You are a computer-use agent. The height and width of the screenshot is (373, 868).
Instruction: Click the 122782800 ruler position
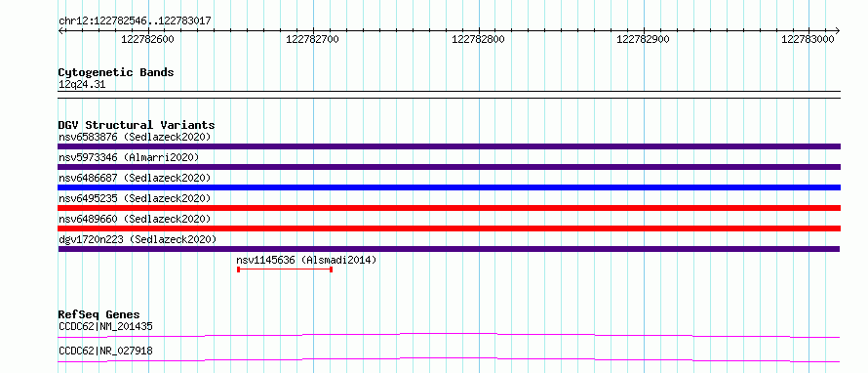click(478, 39)
